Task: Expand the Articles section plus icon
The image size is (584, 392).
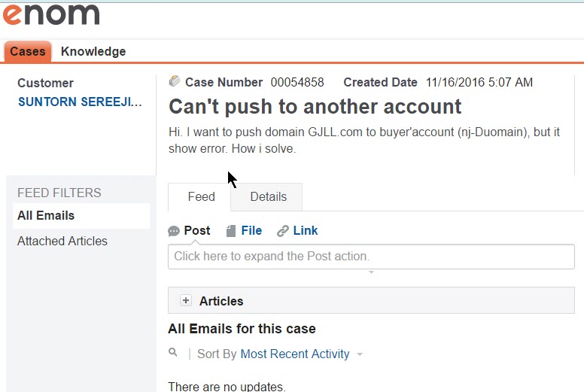Action: point(186,301)
